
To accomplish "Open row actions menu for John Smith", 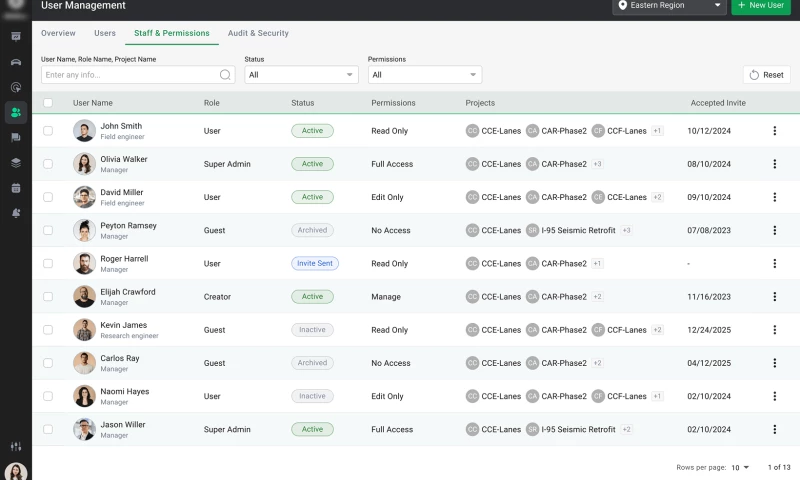I will pos(774,131).
